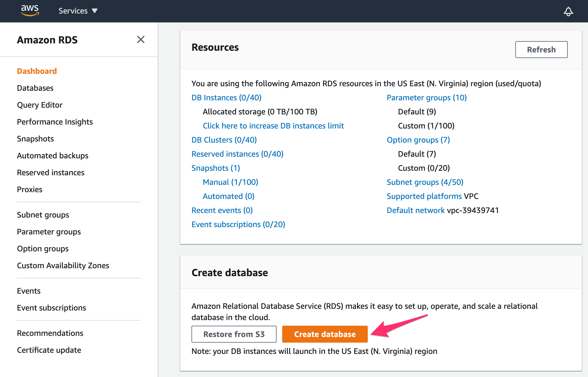Navigate to Subnet groups settings
The width and height of the screenshot is (588, 377).
43,214
